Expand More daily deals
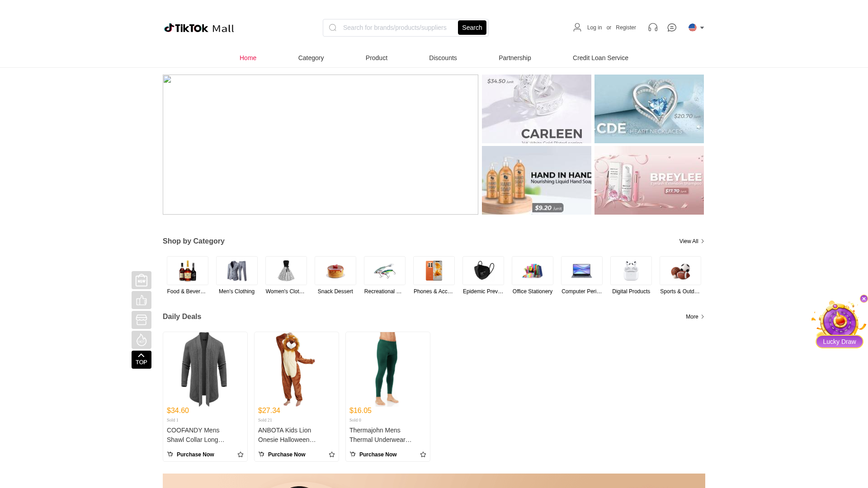This screenshot has height=488, width=868. coord(695,317)
